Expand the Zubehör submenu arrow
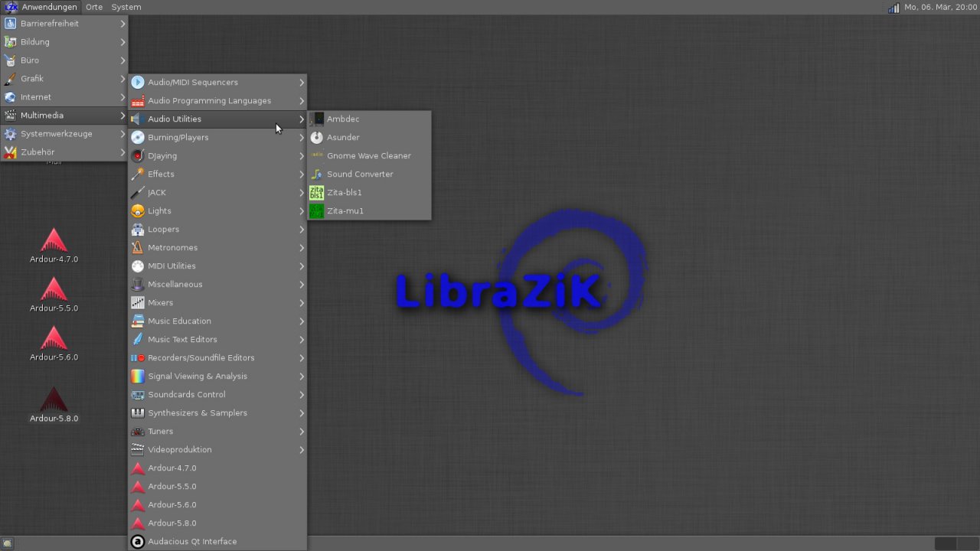The image size is (980, 551). 122,152
